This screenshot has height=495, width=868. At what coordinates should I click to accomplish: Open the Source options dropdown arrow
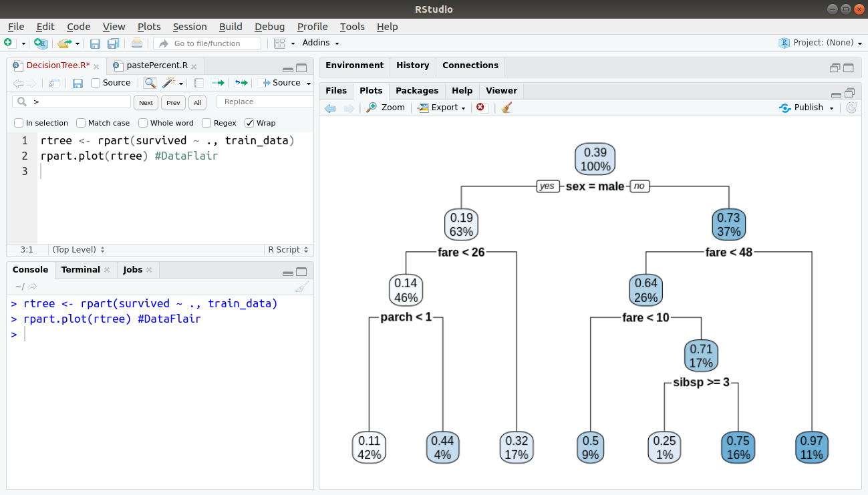pos(309,84)
